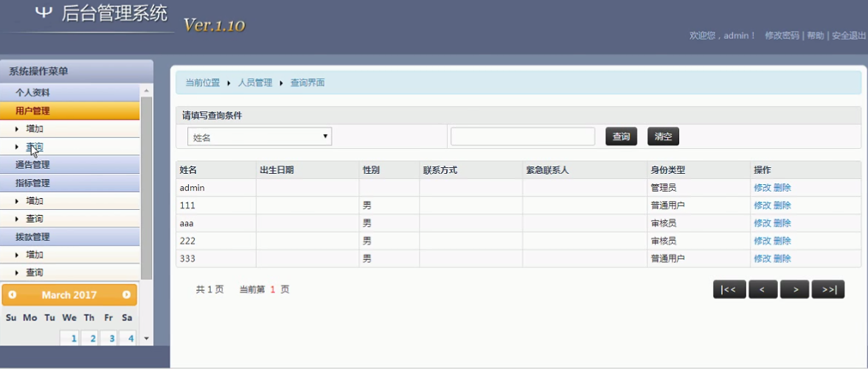
Task: Click the 姓名 column header
Action: pyautogui.click(x=216, y=170)
